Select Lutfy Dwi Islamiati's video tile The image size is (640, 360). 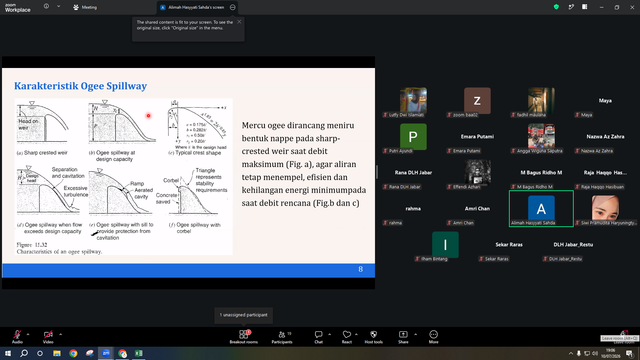click(413, 101)
